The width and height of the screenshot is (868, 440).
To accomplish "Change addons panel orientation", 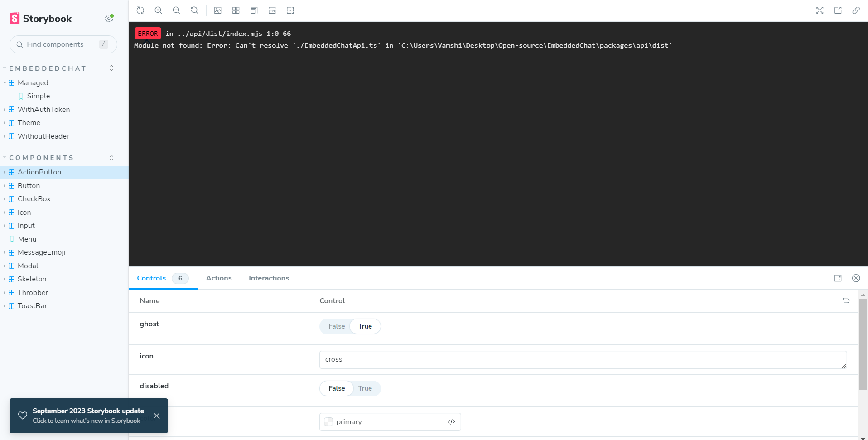I will [x=838, y=278].
